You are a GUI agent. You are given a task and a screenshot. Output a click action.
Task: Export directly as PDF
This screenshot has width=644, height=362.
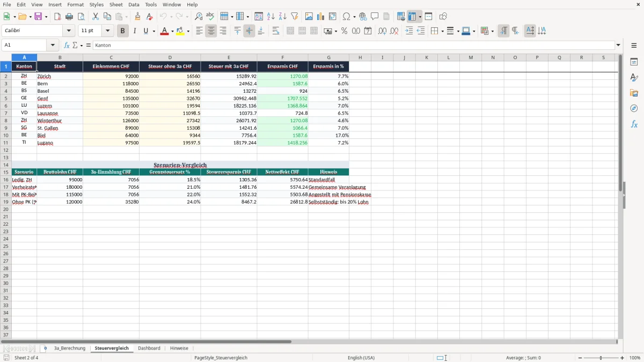coord(57,17)
